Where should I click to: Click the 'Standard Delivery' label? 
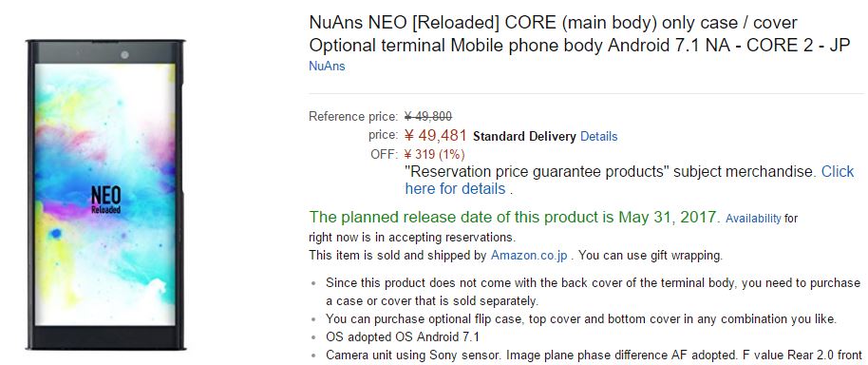(524, 136)
